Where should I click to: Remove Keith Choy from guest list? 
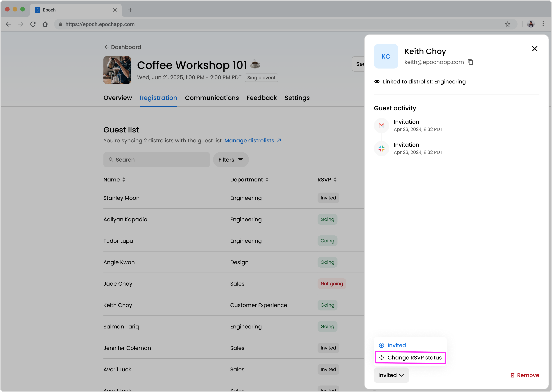click(524, 375)
